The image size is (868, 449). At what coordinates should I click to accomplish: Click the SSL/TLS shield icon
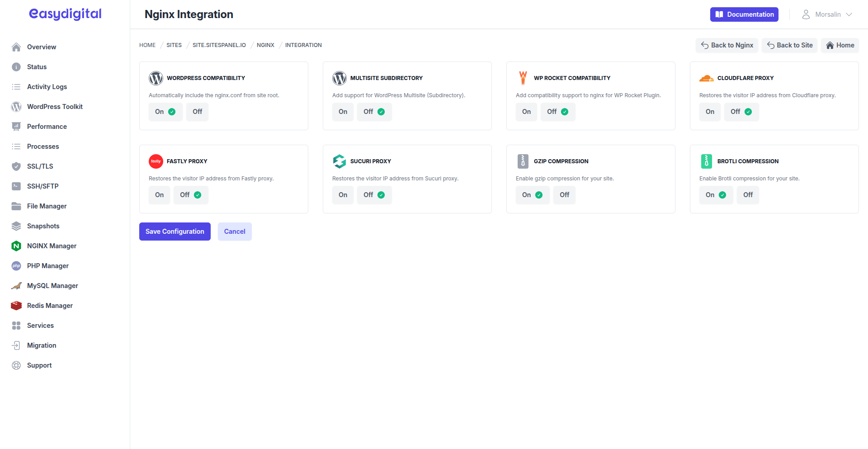(16, 166)
